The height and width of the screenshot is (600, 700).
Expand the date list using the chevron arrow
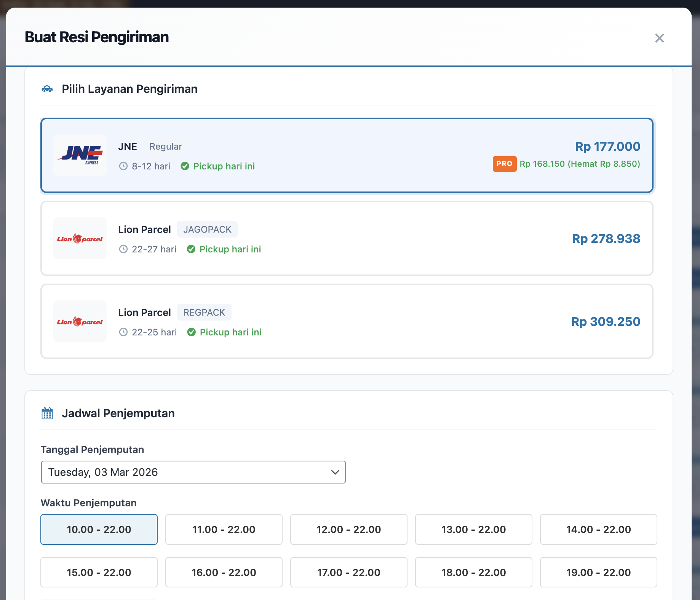[x=335, y=472]
